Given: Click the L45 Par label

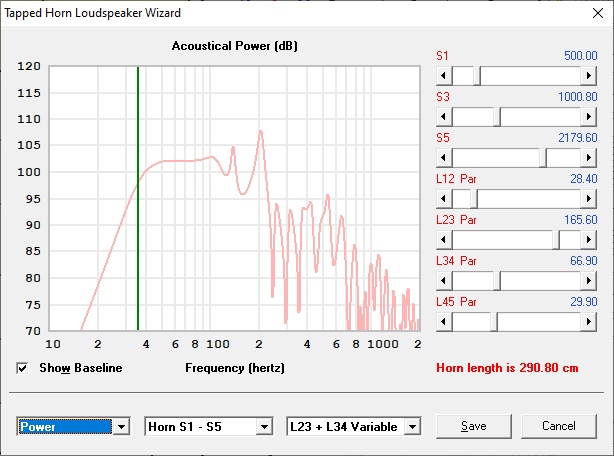Looking at the screenshot, I should [x=456, y=302].
